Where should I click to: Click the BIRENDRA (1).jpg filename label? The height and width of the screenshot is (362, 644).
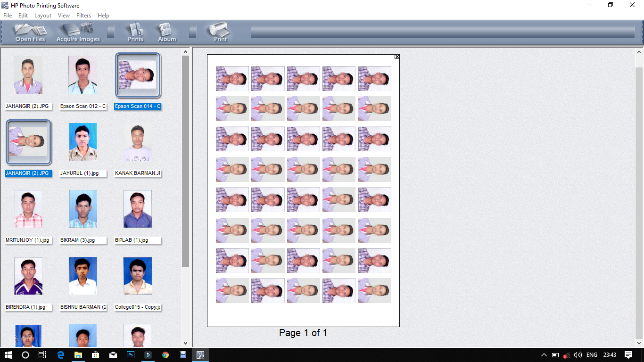click(28, 307)
